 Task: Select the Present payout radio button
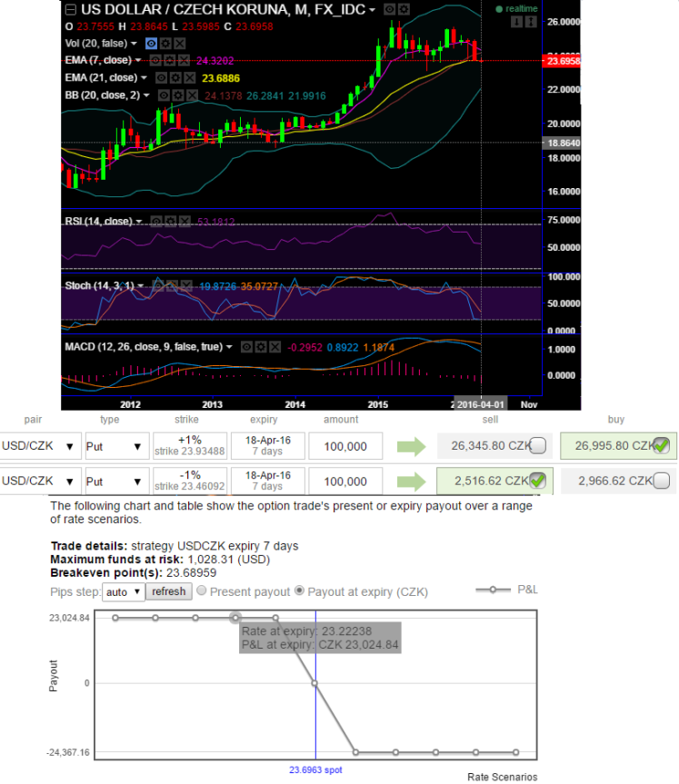pyautogui.click(x=202, y=590)
